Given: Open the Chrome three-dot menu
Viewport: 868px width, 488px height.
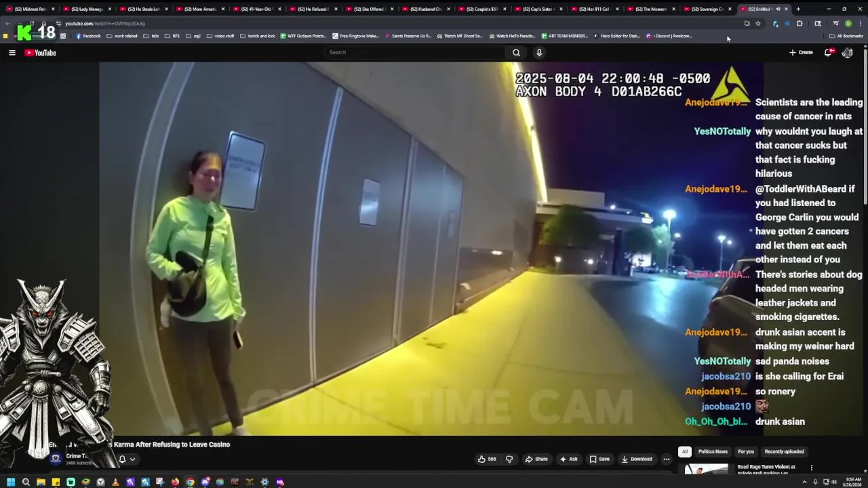Looking at the screenshot, I should [859, 23].
